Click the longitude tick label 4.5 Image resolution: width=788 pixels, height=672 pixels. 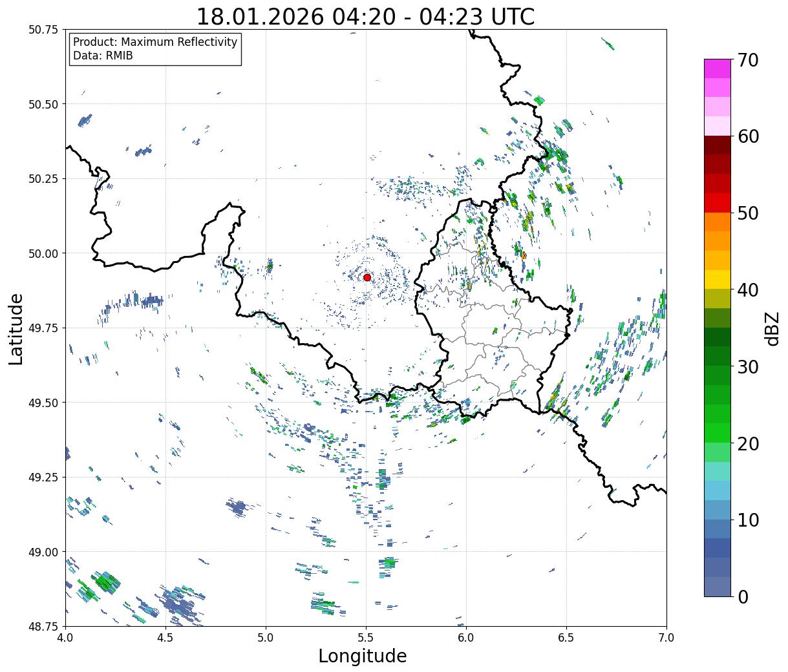pos(165,638)
